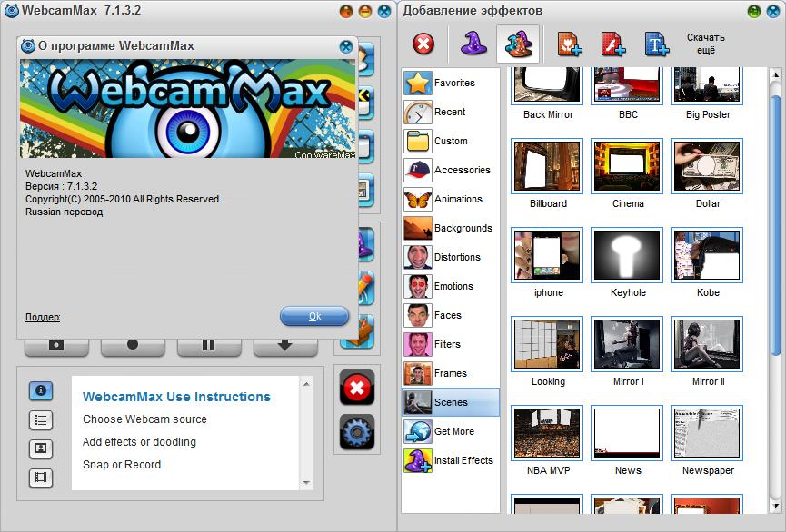The width and height of the screenshot is (786, 532).
Task: Select the photo gallery tab icon
Action: (x=41, y=448)
